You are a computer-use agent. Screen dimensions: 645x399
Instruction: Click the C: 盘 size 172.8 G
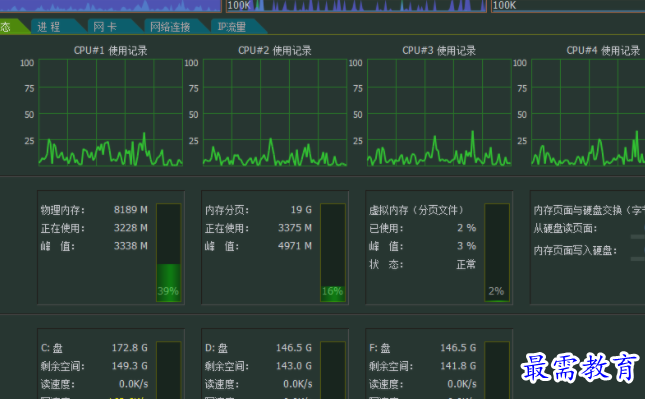click(130, 348)
